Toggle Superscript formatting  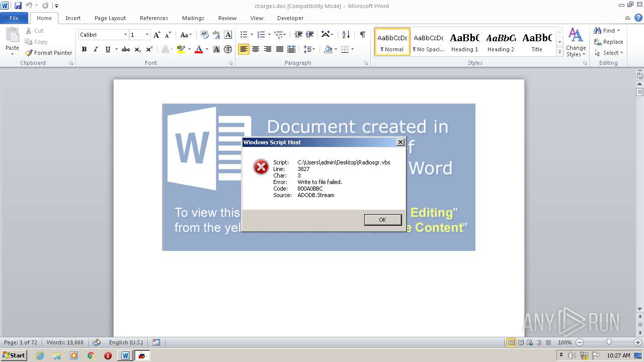point(149,49)
